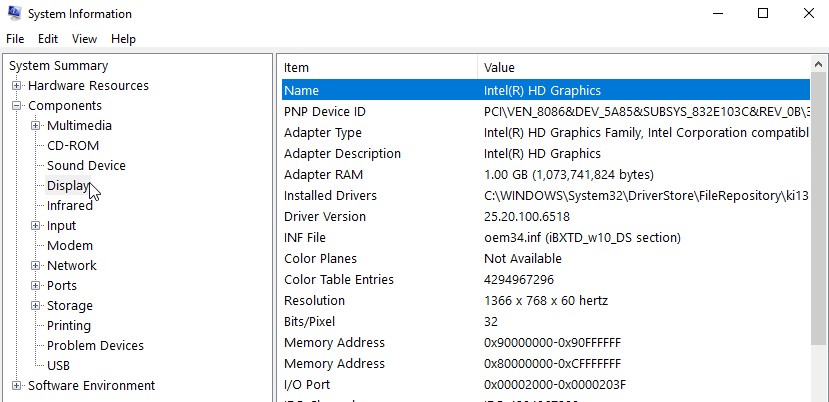
Task: Expand the Network category
Action: pos(36,266)
